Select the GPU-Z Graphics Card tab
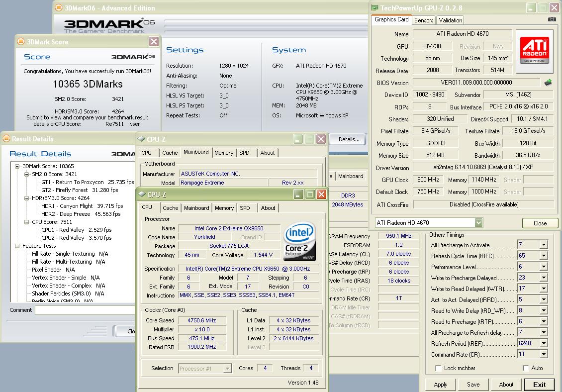562x392 pixels. pyautogui.click(x=391, y=20)
